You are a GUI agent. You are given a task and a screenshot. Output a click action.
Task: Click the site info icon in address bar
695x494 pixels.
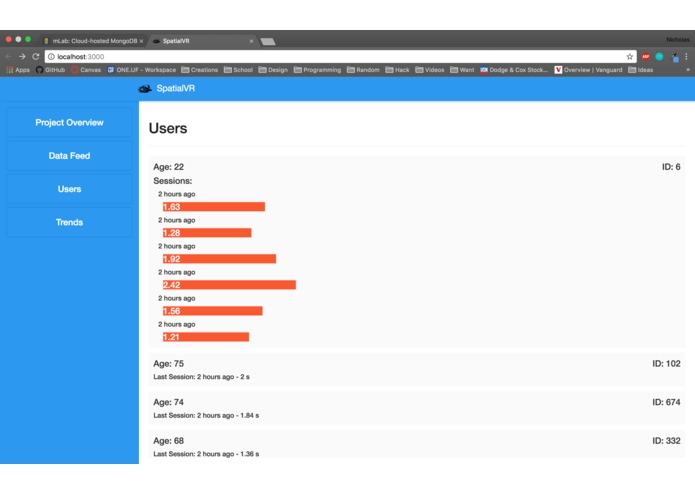click(51, 57)
